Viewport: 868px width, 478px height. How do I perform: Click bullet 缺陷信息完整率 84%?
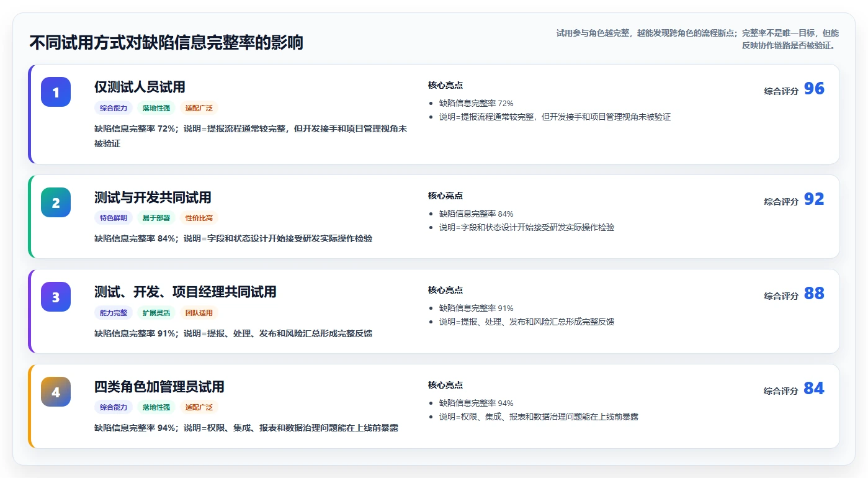476,214
